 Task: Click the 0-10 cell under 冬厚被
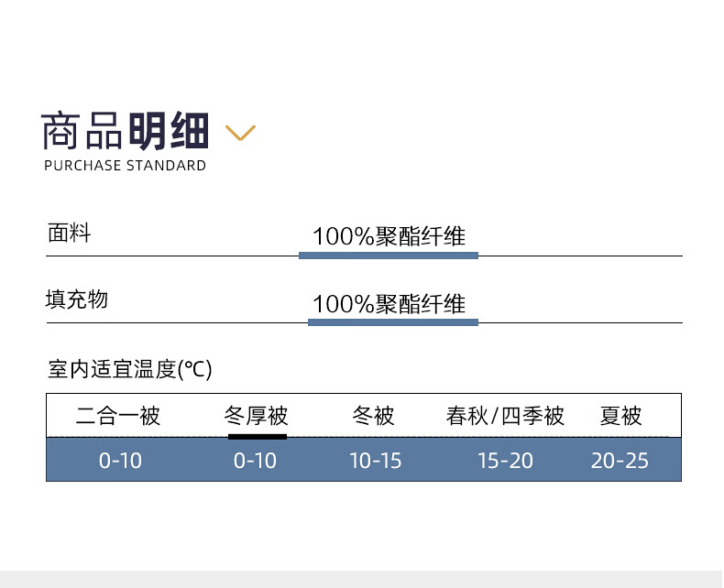(255, 461)
